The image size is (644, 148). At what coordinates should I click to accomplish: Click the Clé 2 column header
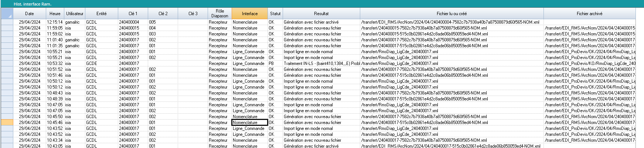[163, 14]
